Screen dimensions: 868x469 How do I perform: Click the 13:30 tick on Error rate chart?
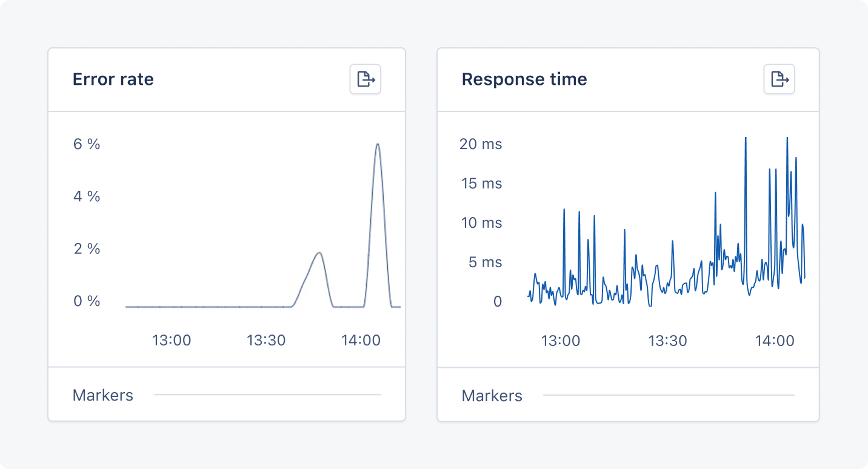tap(266, 340)
